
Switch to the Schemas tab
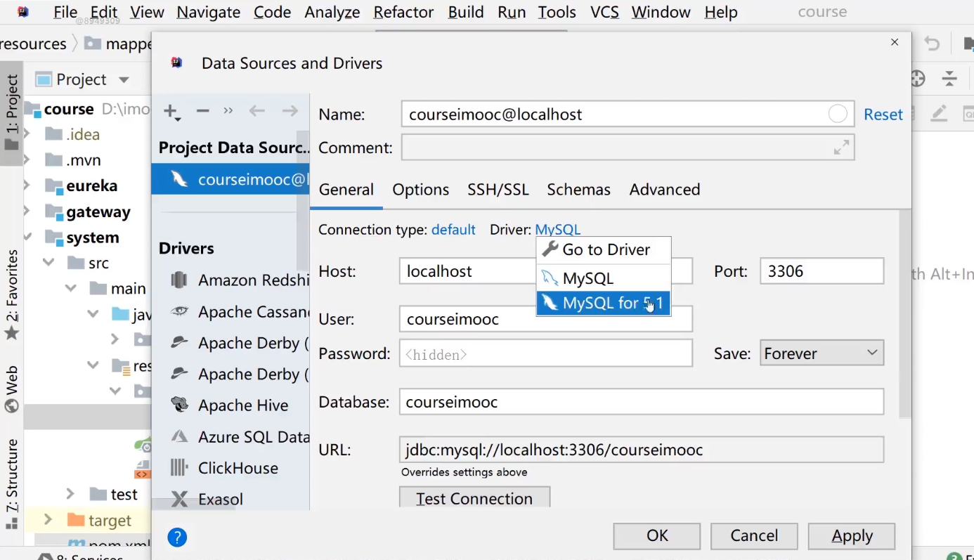[x=579, y=190]
